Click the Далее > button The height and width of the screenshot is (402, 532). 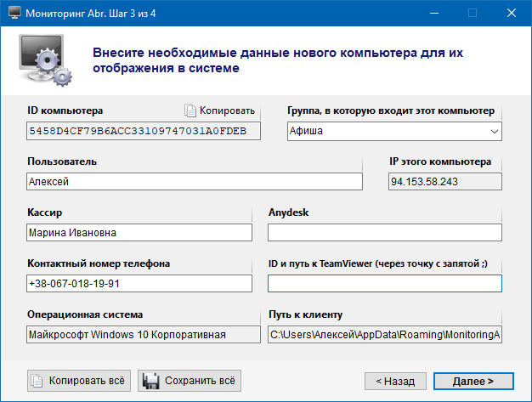pyautogui.click(x=473, y=382)
